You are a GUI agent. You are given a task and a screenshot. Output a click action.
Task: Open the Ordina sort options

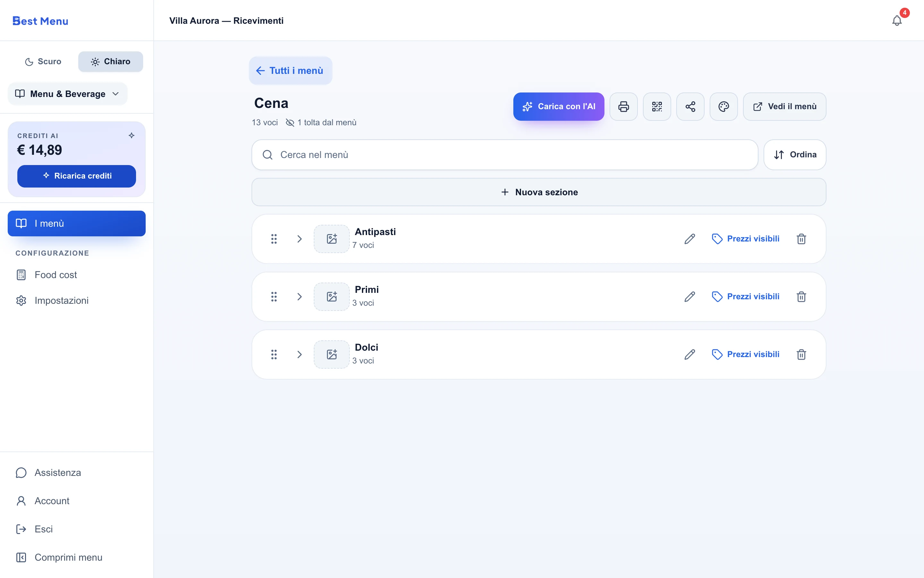(795, 154)
